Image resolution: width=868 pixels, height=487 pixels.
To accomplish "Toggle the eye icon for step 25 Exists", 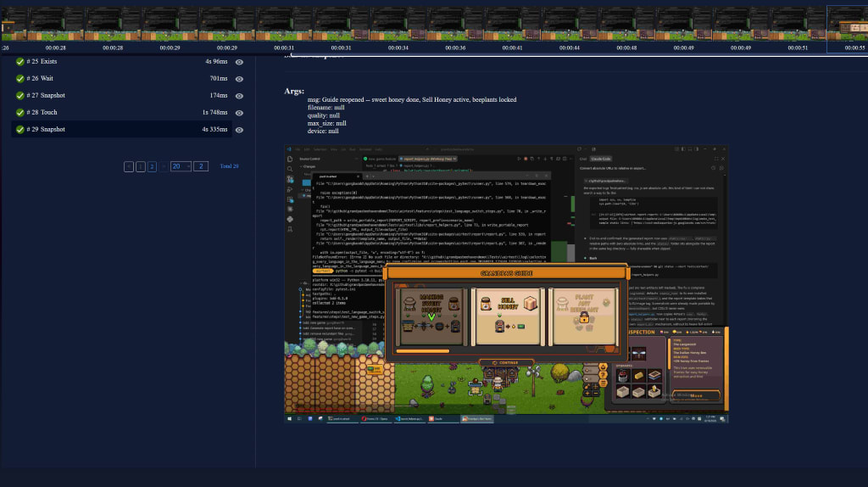I will click(239, 62).
